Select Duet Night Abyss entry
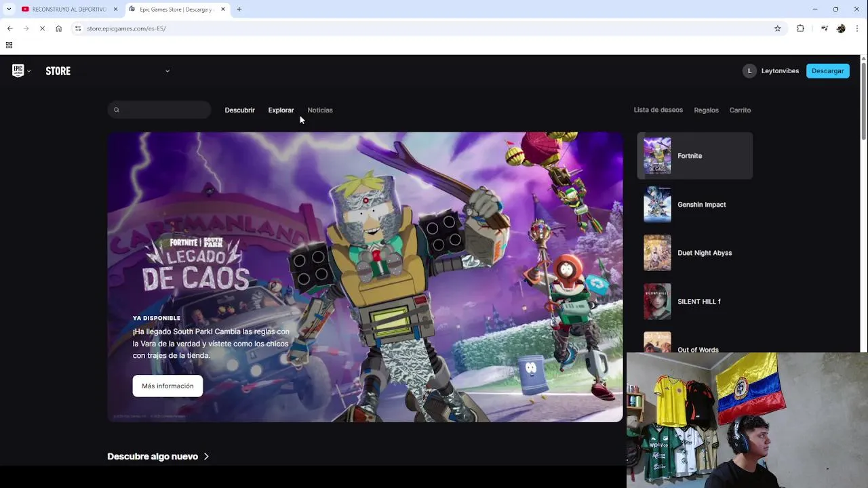 click(x=694, y=253)
